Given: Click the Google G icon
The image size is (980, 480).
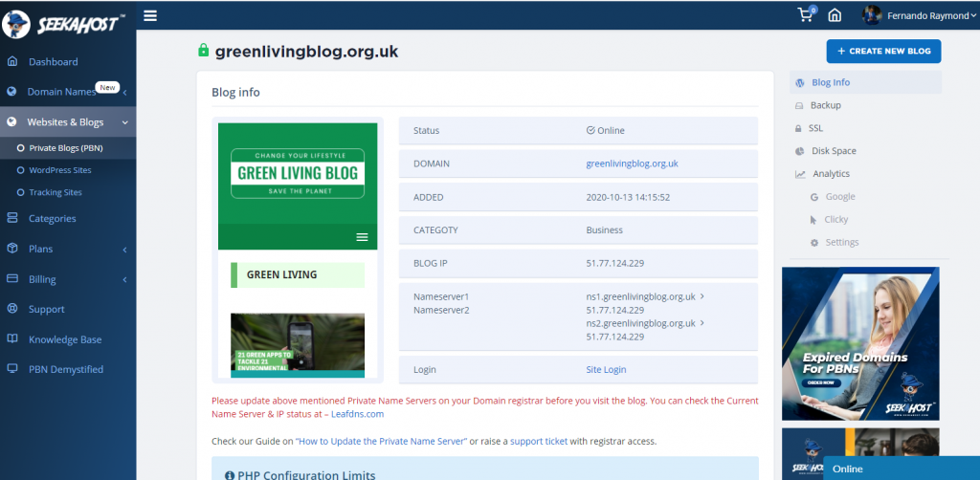Looking at the screenshot, I should click(x=814, y=197).
